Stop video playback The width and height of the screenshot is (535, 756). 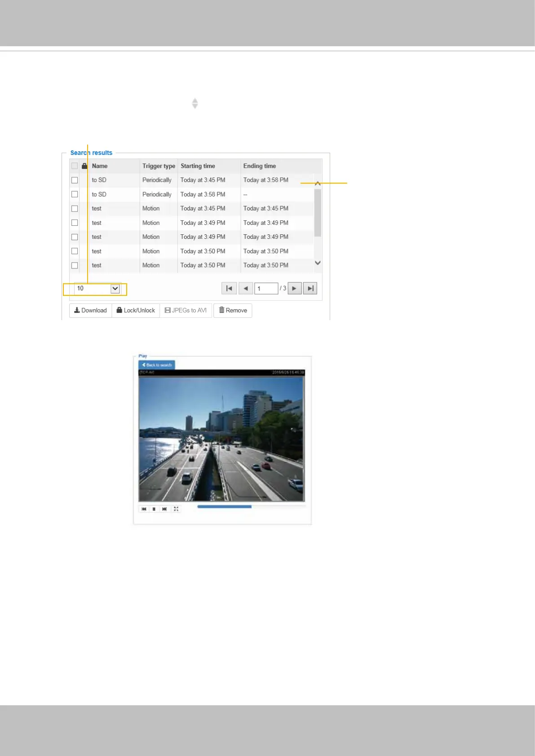(154, 509)
